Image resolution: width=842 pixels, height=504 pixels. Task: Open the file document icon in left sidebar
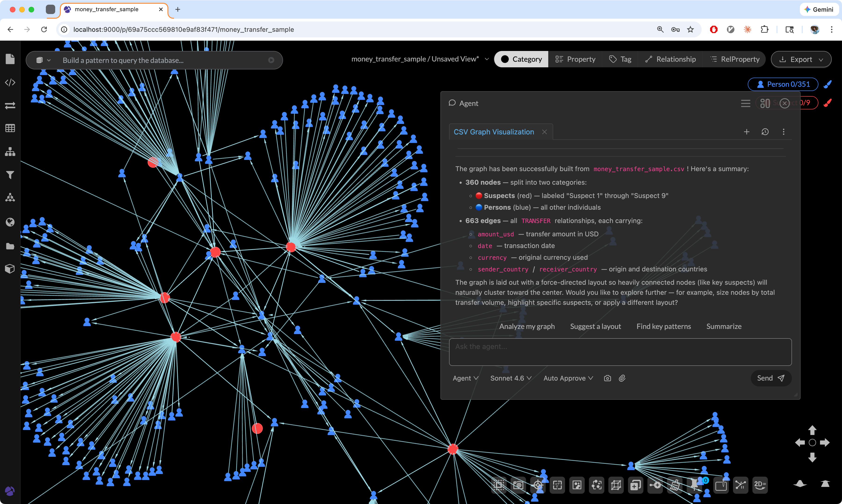10,59
